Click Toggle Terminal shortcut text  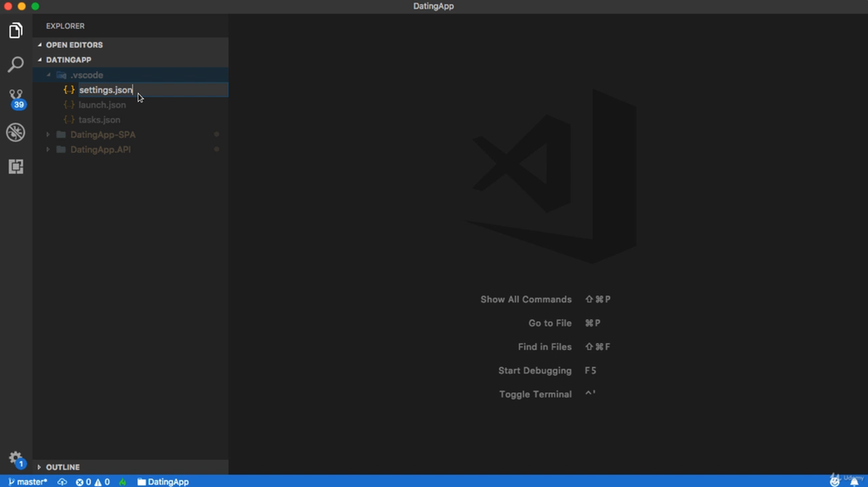tap(536, 395)
